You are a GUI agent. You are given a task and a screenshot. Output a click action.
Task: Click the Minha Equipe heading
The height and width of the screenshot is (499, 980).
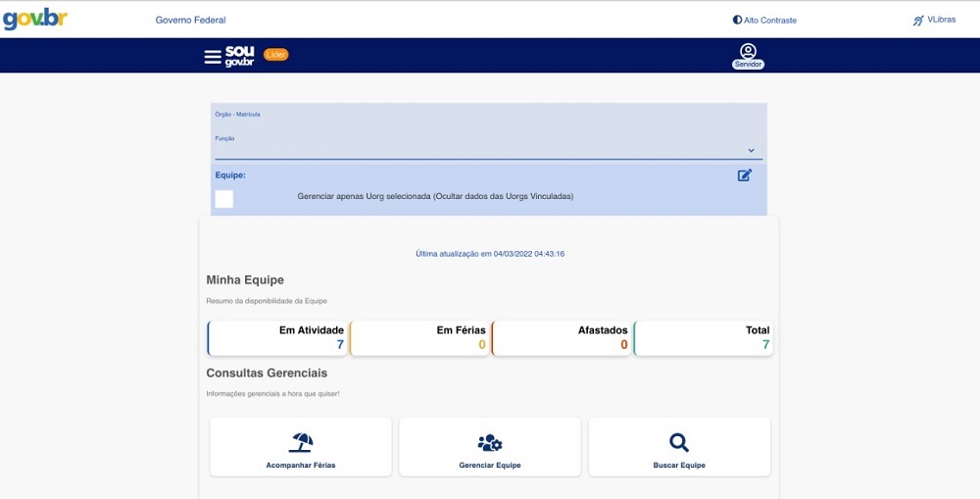click(x=245, y=280)
